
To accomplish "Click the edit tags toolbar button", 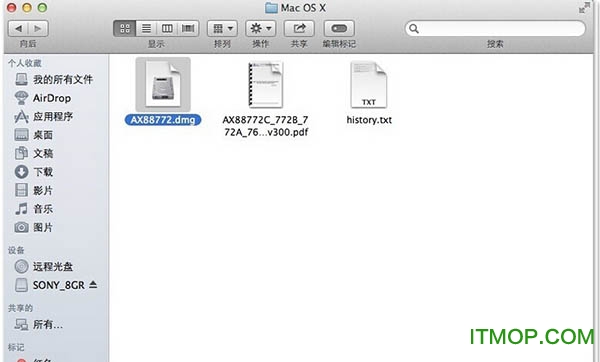I will point(339,28).
